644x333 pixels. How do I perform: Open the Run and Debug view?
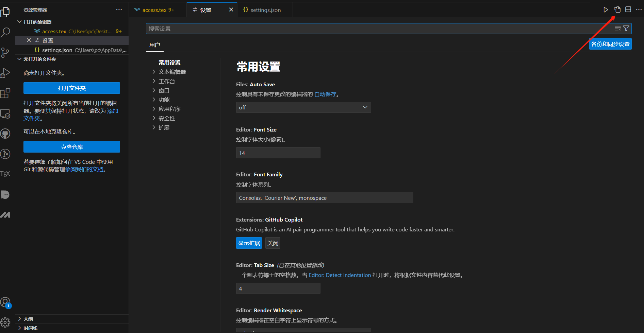(5, 73)
